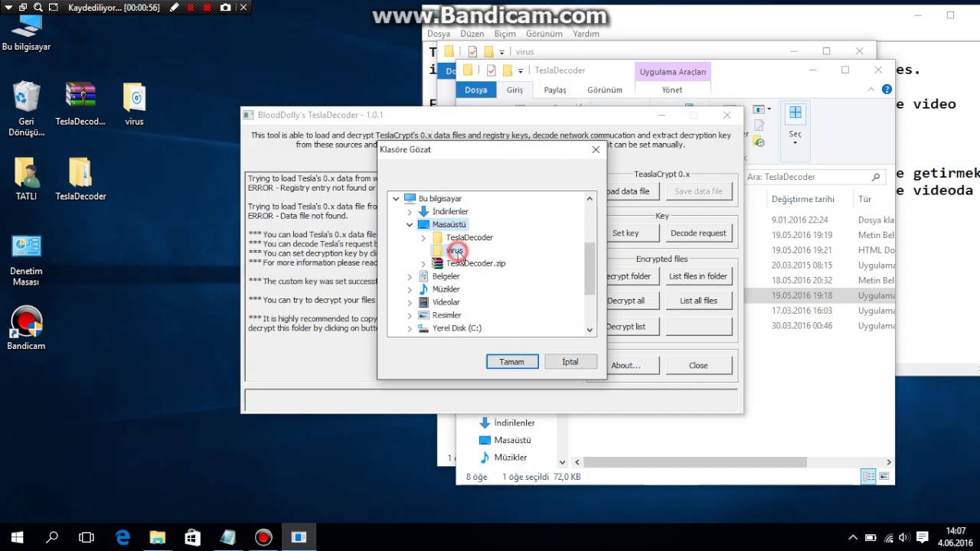Click the Bandicam pause recording icon

click(x=191, y=7)
